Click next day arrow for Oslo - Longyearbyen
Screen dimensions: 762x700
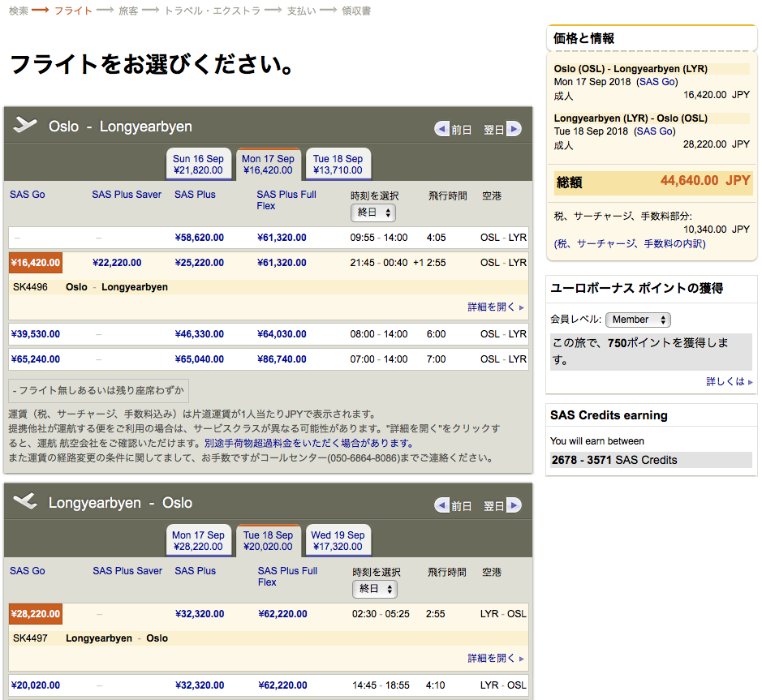514,129
